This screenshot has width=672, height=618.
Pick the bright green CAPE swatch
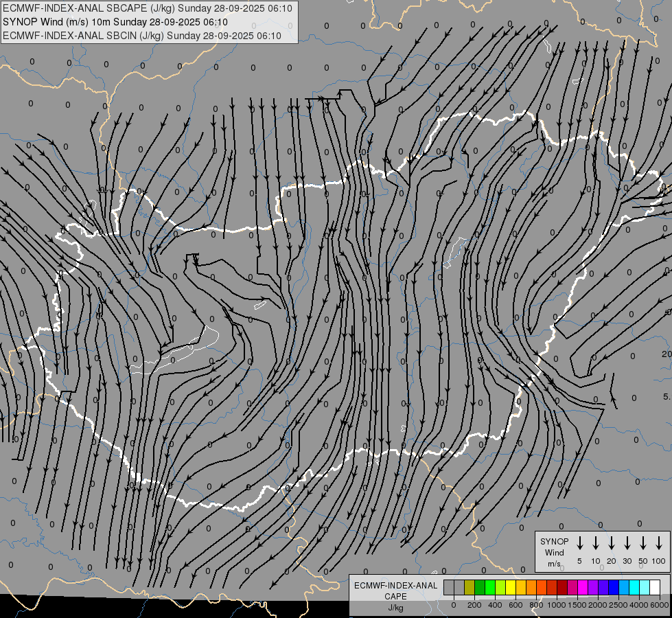(490, 588)
